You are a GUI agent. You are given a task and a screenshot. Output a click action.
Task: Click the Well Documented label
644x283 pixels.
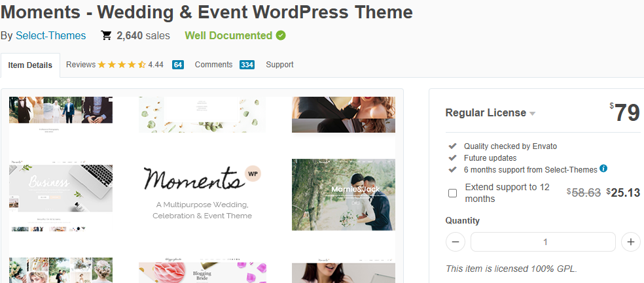[228, 36]
